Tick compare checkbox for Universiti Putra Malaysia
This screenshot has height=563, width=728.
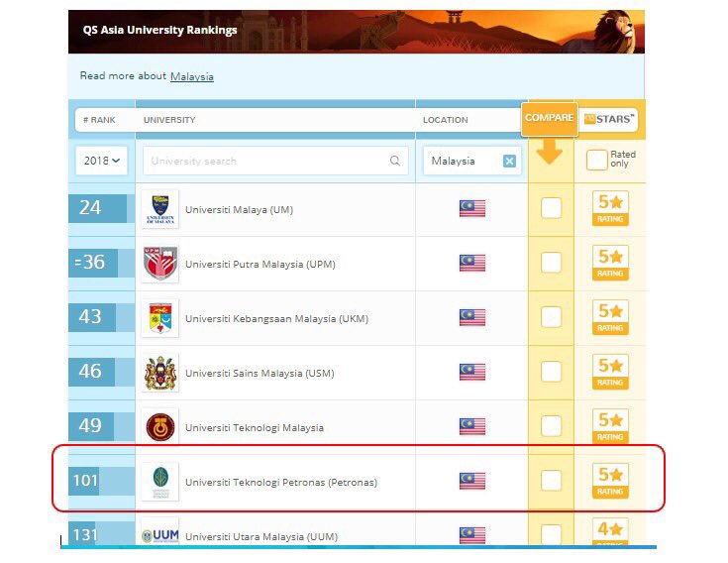[551, 262]
